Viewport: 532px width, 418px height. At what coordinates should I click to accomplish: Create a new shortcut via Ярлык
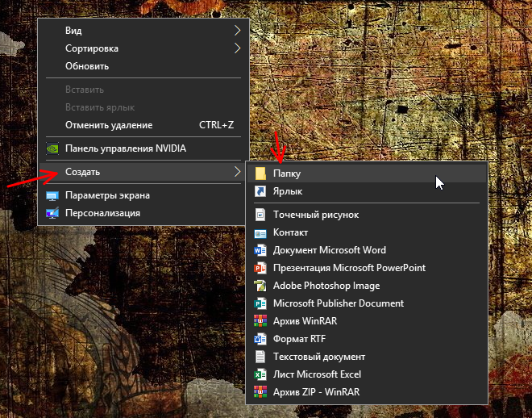click(367, 191)
